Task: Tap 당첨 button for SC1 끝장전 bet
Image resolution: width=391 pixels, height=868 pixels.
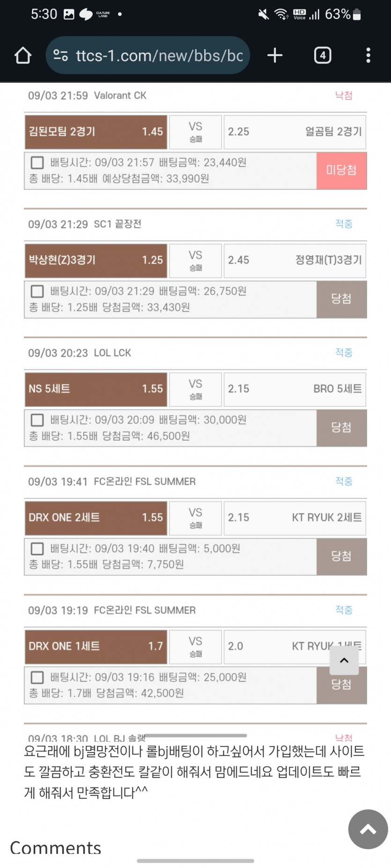Action: (x=341, y=299)
